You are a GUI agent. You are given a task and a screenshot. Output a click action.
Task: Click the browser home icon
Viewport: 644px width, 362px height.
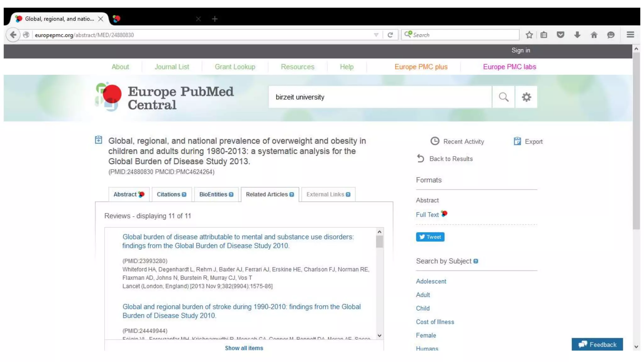pos(594,35)
